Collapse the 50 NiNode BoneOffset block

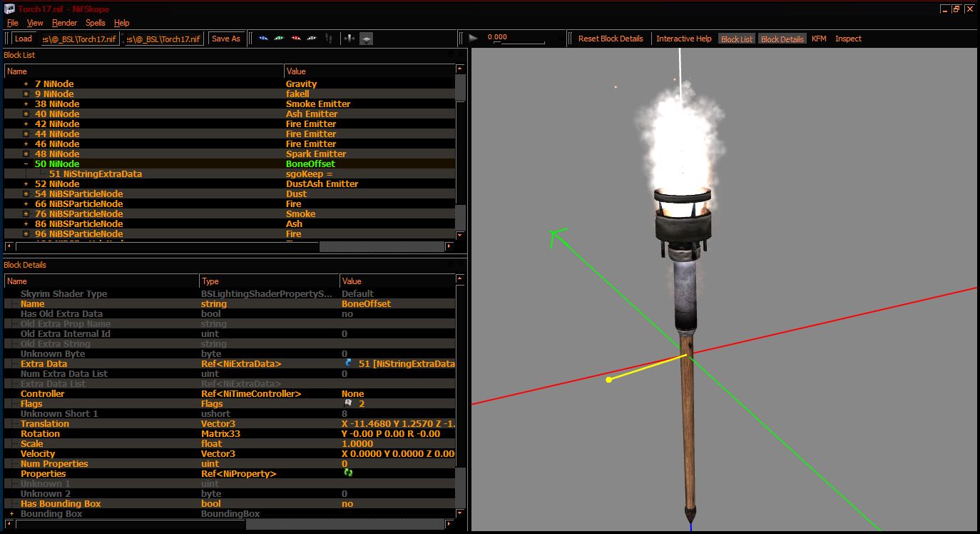tap(26, 163)
